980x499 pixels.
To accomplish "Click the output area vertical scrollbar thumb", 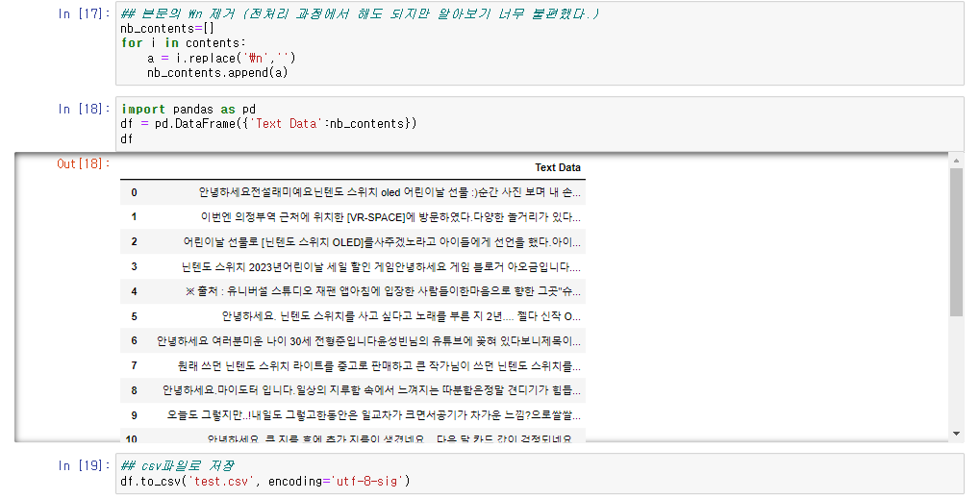I will point(956,241).
